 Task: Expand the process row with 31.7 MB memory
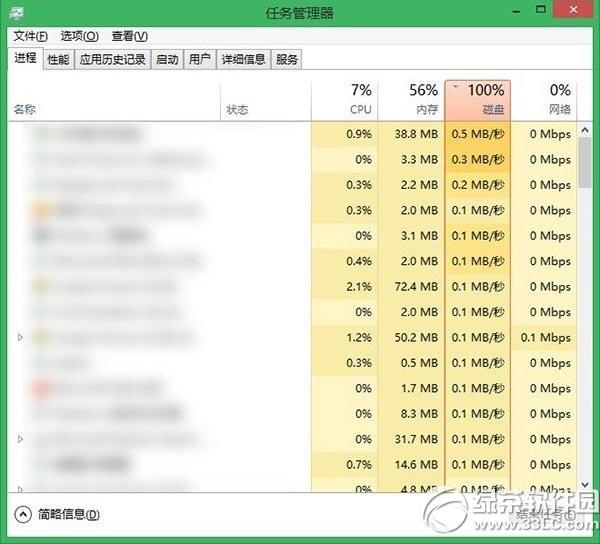[x=20, y=439]
